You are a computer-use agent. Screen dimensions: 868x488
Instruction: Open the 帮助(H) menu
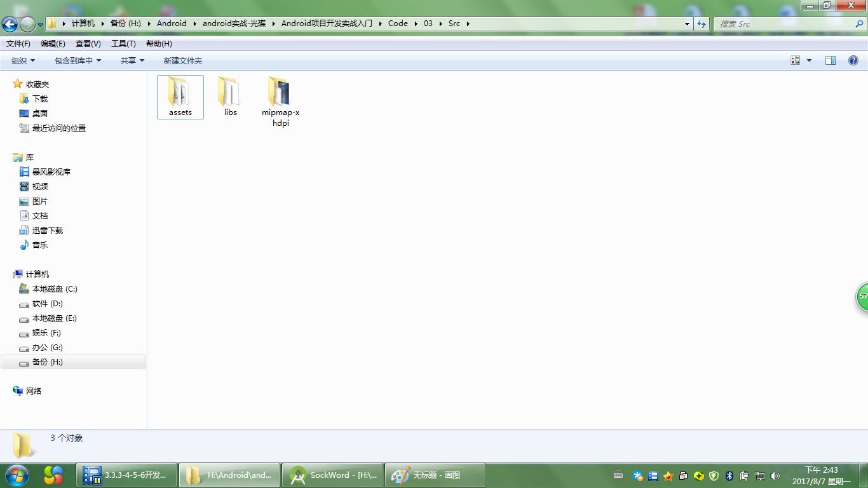pyautogui.click(x=159, y=44)
